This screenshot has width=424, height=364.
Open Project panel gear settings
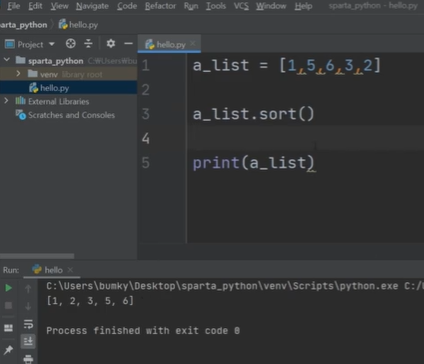(x=111, y=44)
